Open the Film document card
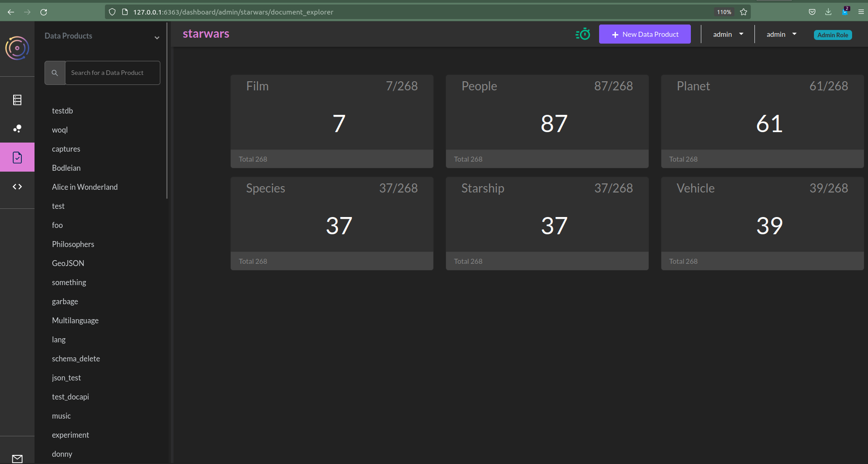The image size is (868, 464). (x=332, y=121)
